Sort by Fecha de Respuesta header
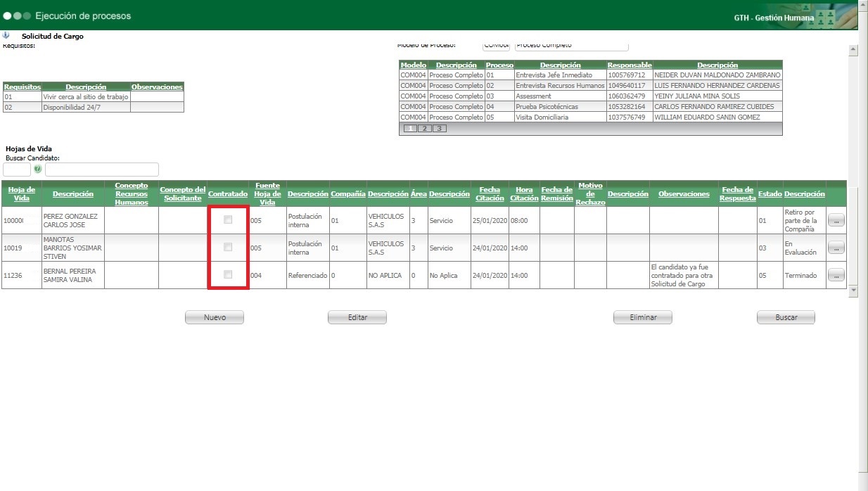 tap(737, 193)
